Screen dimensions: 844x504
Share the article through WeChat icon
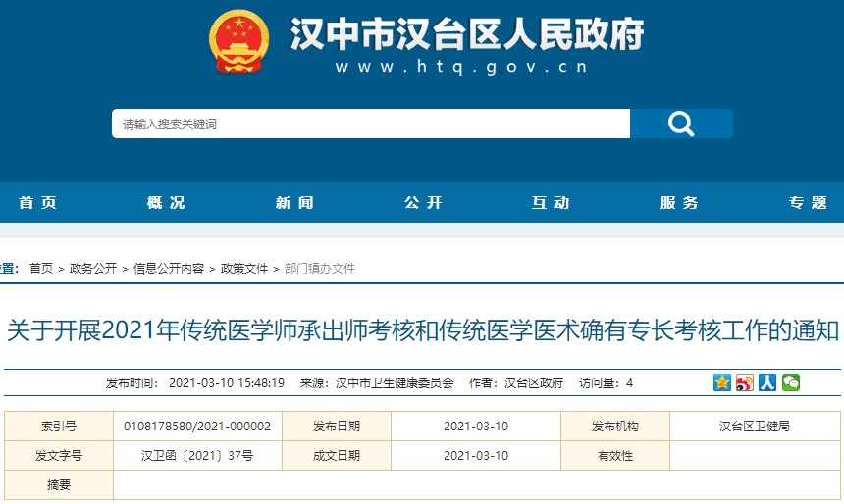pos(790,382)
